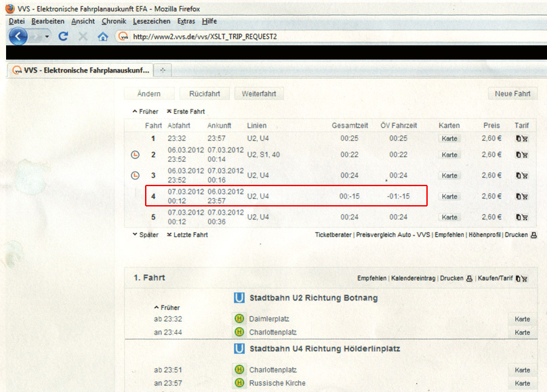Click the Weiterfahrt button
Screen dimensions: 547x392
[x=259, y=93]
